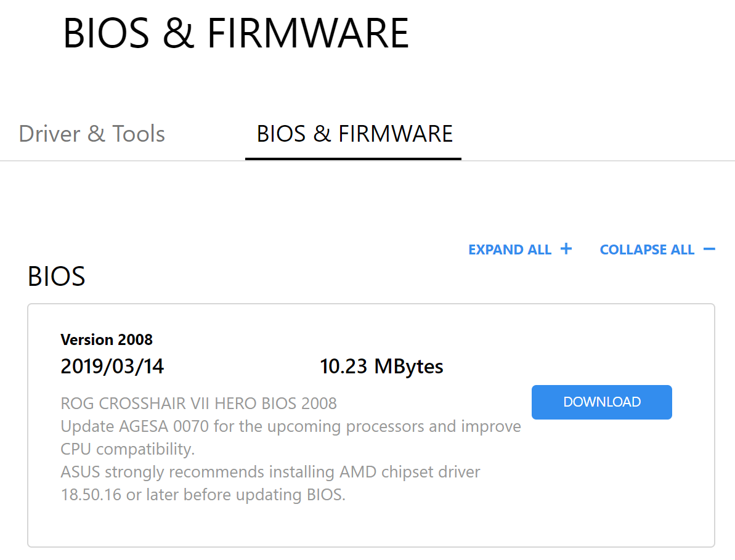Click the 2019/03/14 release date

pyautogui.click(x=112, y=367)
